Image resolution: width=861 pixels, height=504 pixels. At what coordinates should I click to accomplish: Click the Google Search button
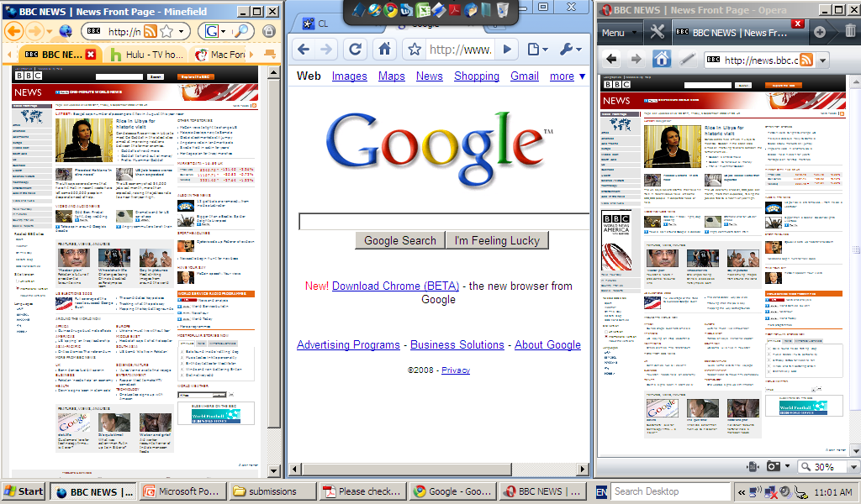[x=399, y=240]
